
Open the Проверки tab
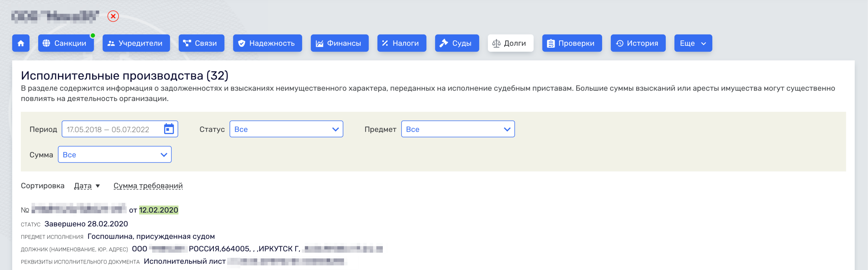[x=572, y=43]
